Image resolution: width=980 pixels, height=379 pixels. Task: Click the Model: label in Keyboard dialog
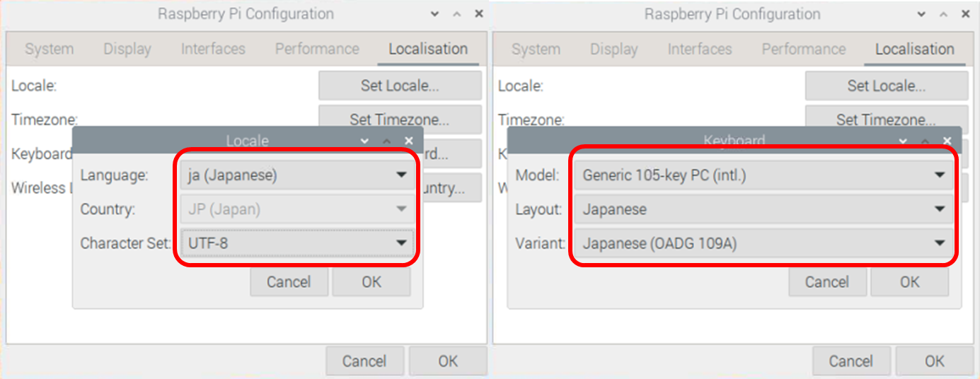tap(537, 175)
